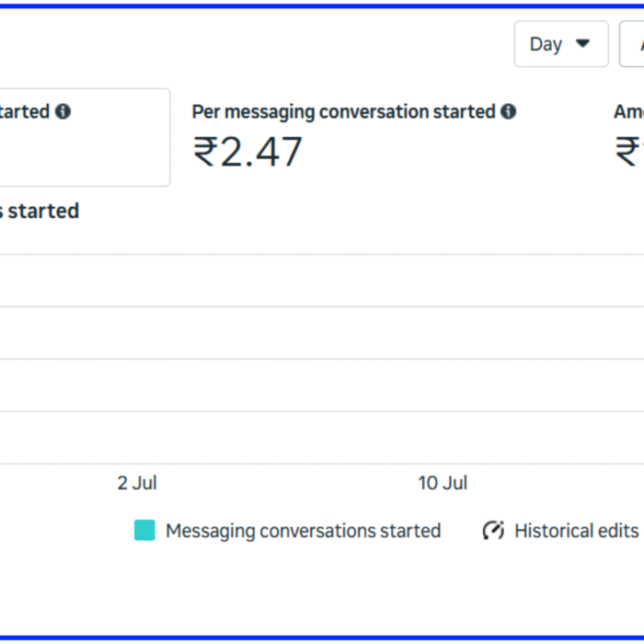The width and height of the screenshot is (644, 644).
Task: Click the partially visible button right of Day
Action: point(633,44)
